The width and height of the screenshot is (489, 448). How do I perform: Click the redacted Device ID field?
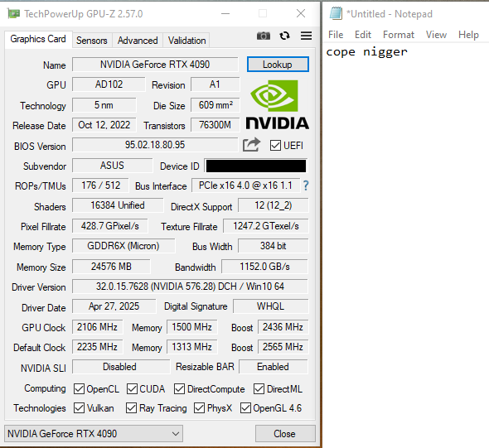256,166
